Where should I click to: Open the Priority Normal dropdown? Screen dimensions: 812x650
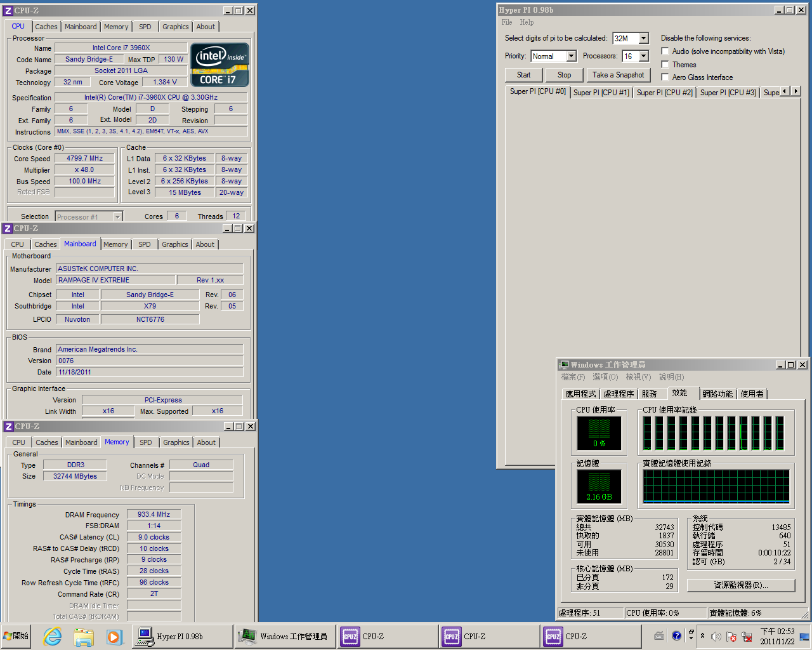coord(571,56)
